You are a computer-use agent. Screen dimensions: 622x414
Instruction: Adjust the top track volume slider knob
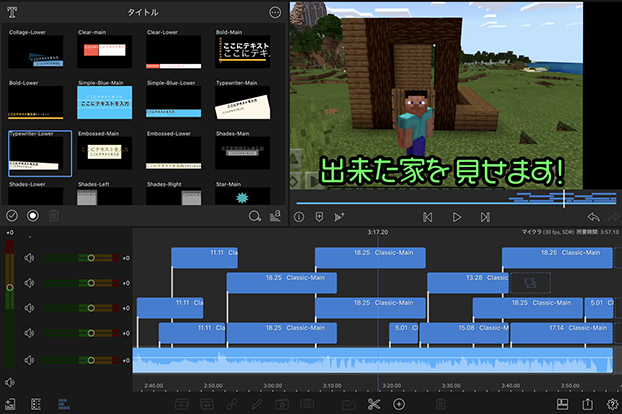click(x=91, y=258)
